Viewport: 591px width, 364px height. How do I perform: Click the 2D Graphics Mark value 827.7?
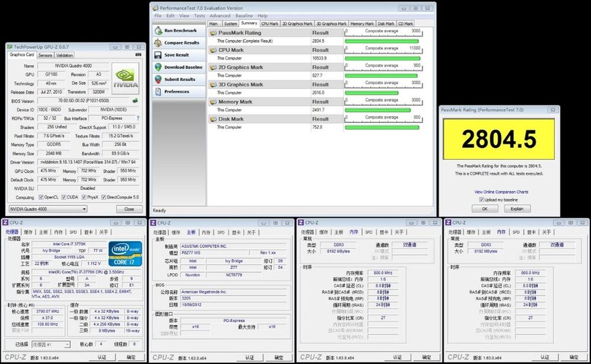pos(317,76)
